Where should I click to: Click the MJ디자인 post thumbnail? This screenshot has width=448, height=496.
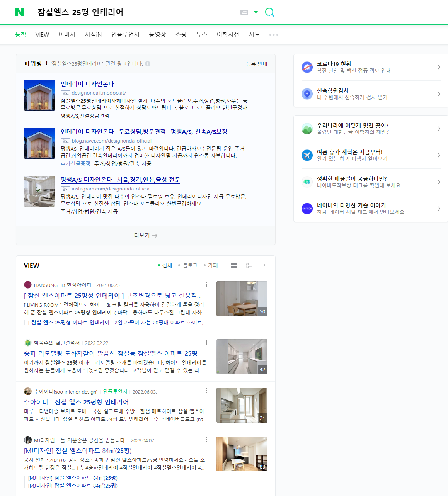pyautogui.click(x=242, y=454)
